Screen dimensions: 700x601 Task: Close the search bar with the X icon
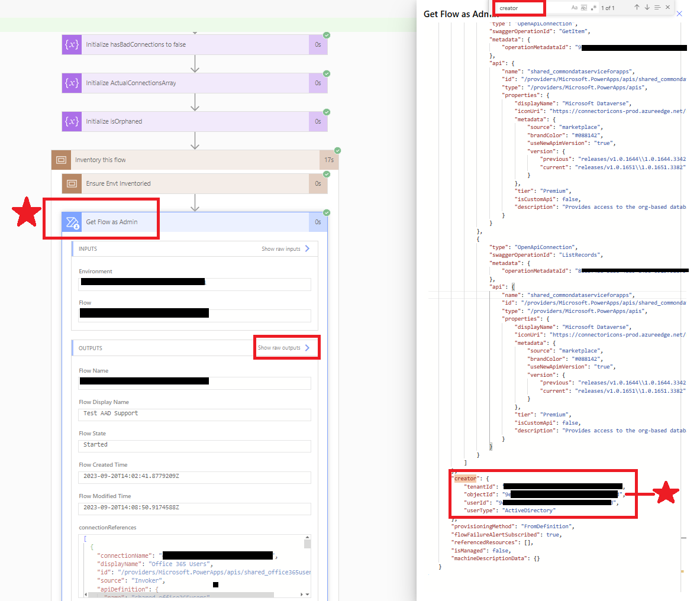click(667, 7)
